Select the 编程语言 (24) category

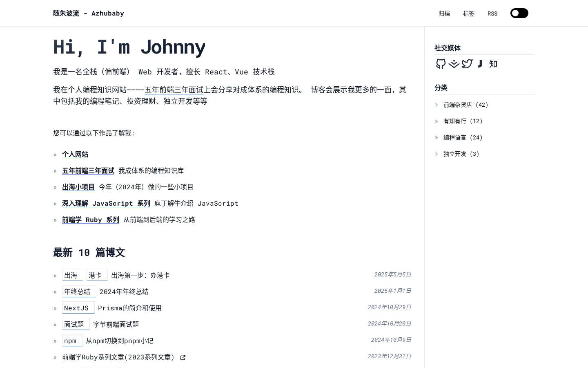pyautogui.click(x=463, y=137)
